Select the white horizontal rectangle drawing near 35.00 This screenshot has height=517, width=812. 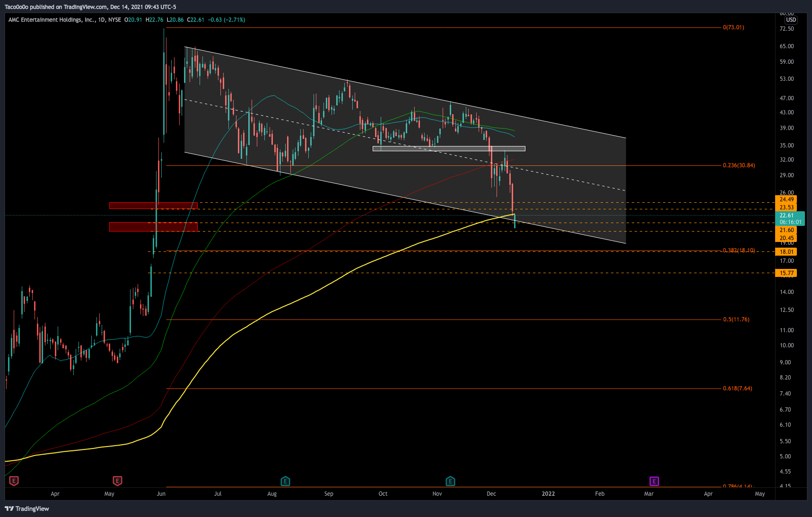[x=449, y=148]
